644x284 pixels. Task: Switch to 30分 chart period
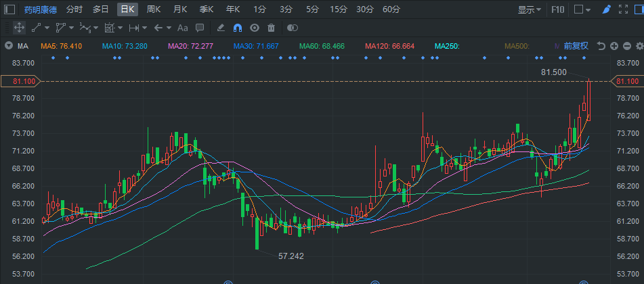365,9
